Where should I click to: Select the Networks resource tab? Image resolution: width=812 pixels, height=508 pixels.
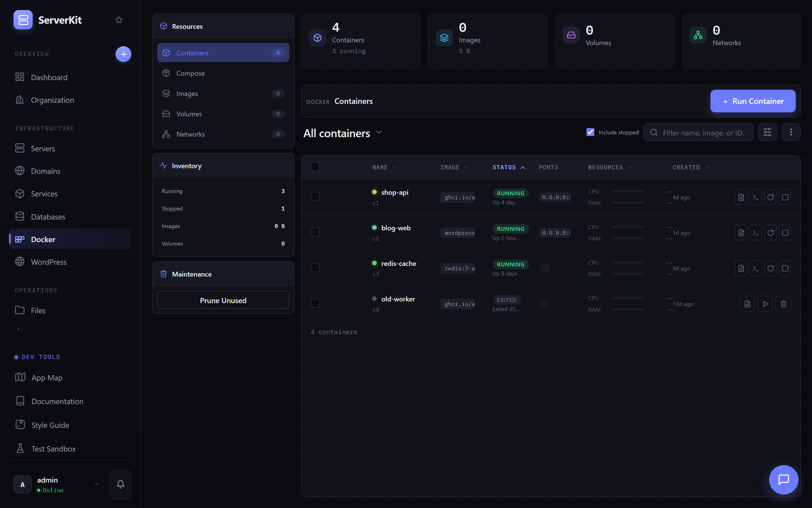[223, 134]
